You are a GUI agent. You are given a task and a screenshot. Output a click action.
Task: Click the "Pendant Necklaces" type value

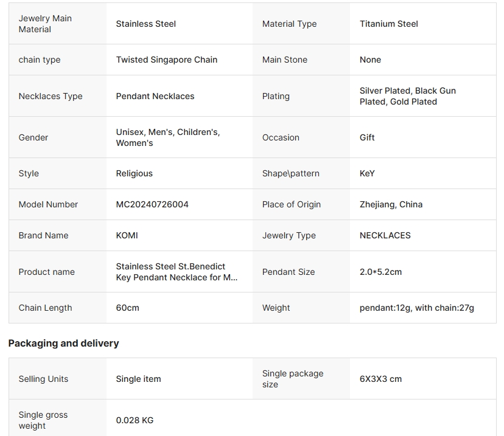point(155,96)
